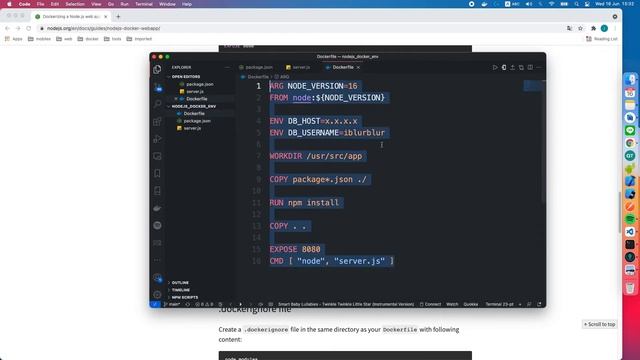Screen dimensions: 640x360
Task: Click Quokka in the status bar
Action: point(471,304)
